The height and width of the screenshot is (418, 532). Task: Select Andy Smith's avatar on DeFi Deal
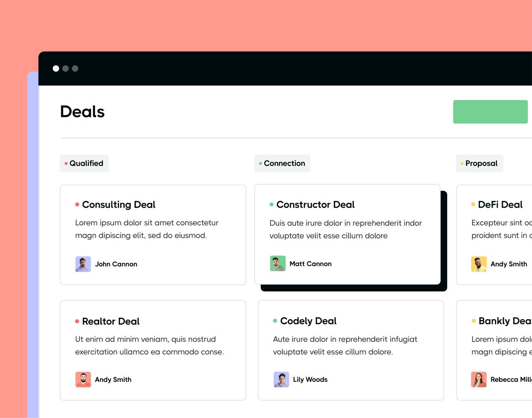click(x=479, y=264)
